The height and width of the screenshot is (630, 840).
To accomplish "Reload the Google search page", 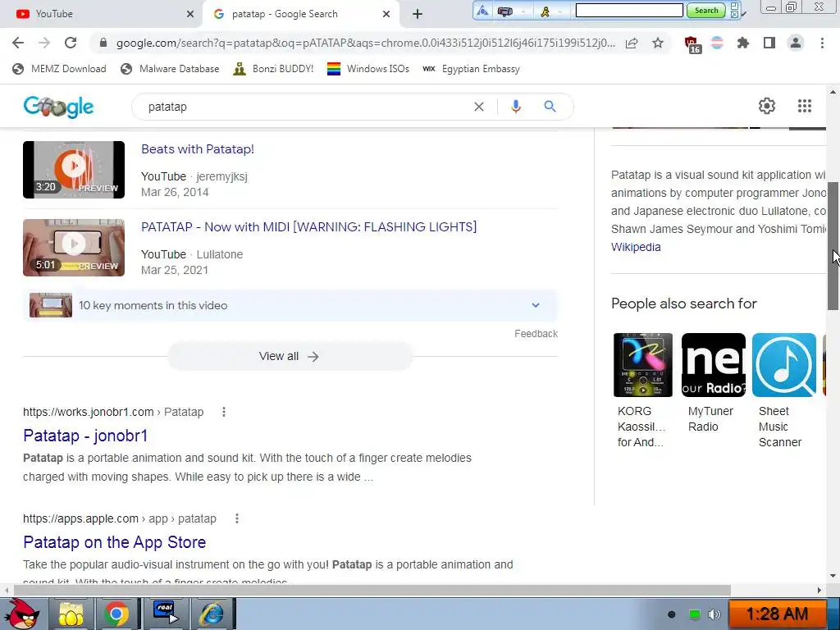I will 71,43.
